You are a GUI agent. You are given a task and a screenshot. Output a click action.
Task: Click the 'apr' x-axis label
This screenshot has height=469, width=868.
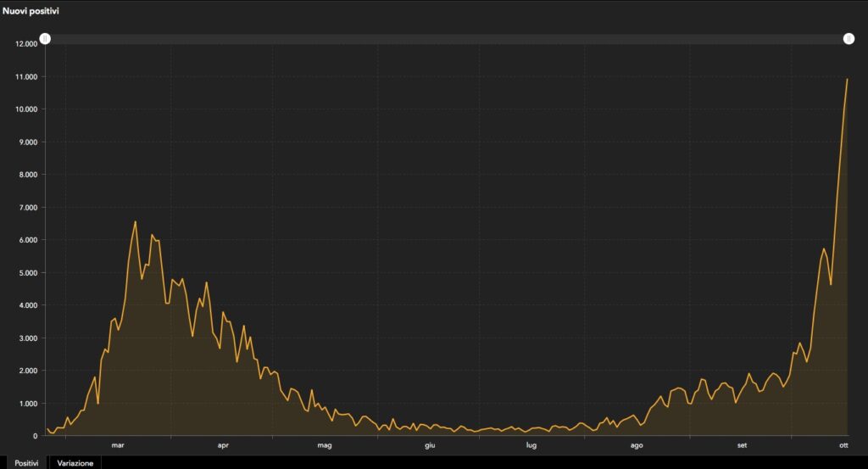tap(223, 444)
